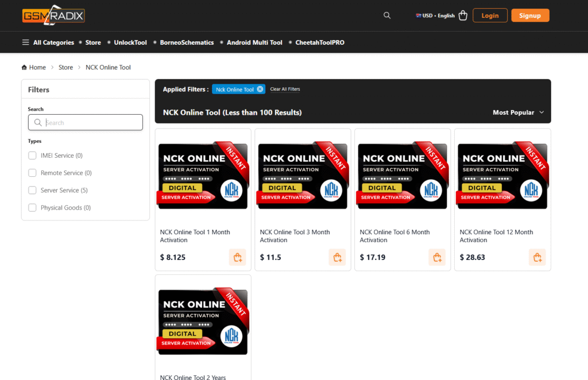Open the USD English language selector

click(435, 15)
